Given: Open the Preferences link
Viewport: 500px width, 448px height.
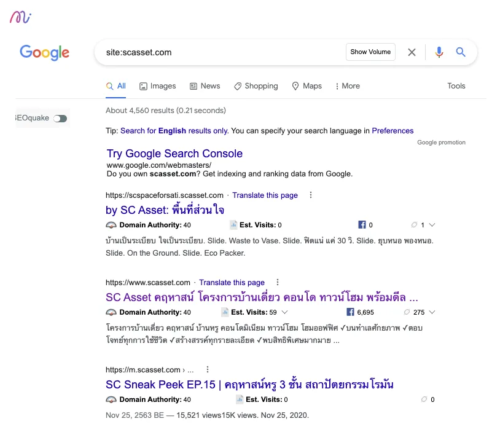Looking at the screenshot, I should tap(393, 131).
